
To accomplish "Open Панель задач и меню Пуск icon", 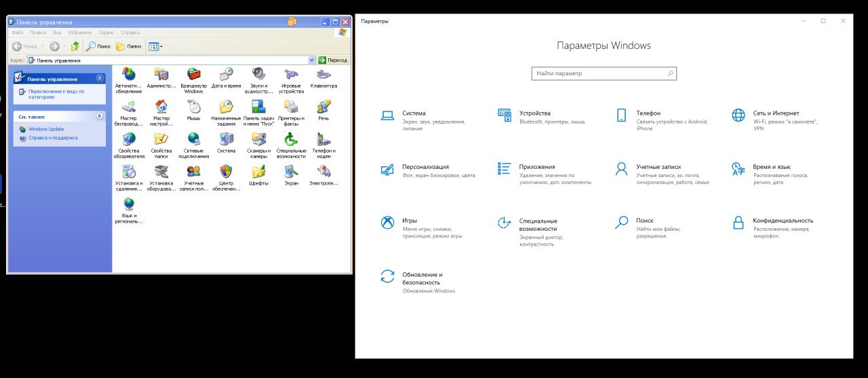I will click(x=258, y=106).
